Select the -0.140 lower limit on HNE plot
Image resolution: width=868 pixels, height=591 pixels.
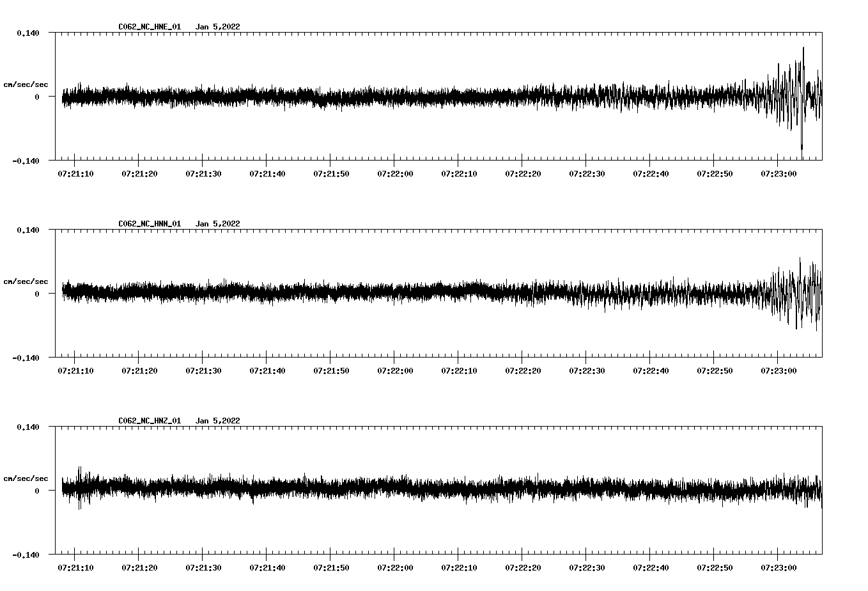point(26,161)
